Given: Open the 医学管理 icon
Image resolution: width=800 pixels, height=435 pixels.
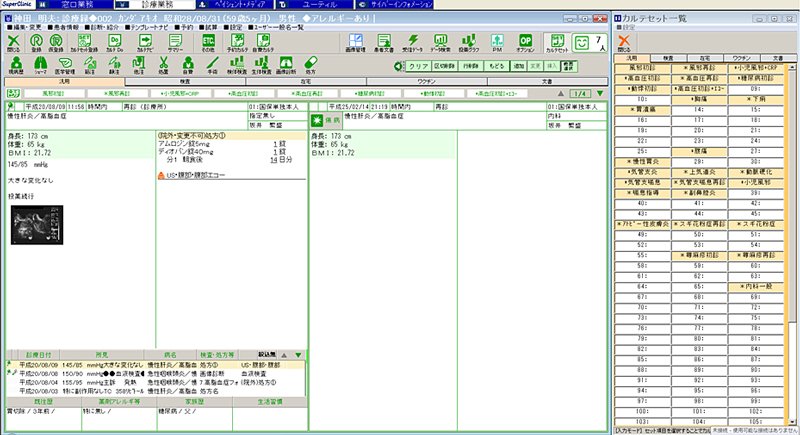Looking at the screenshot, I should (x=65, y=65).
